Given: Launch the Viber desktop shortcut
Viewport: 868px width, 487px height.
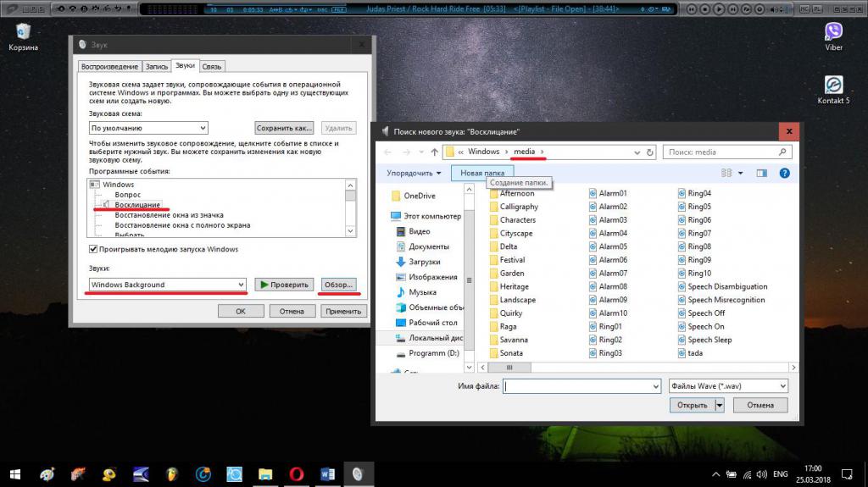Looking at the screenshot, I should (x=833, y=36).
